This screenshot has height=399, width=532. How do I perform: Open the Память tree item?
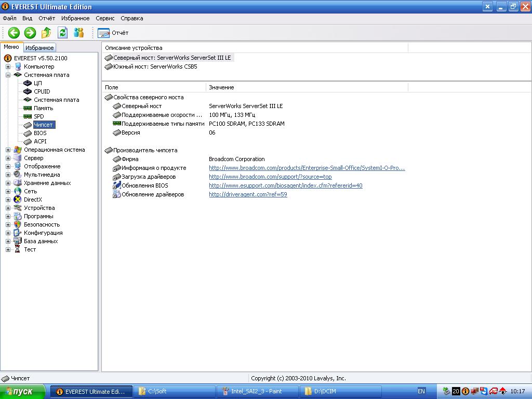(44, 108)
